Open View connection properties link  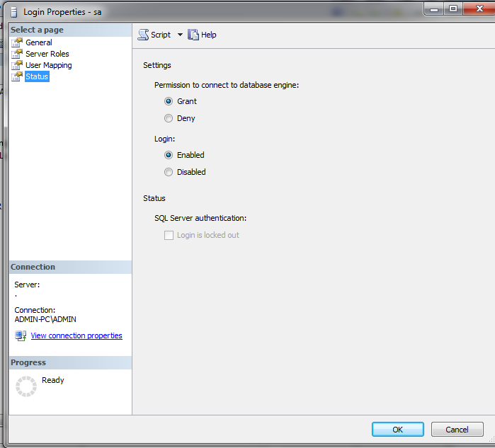pyautogui.click(x=76, y=335)
